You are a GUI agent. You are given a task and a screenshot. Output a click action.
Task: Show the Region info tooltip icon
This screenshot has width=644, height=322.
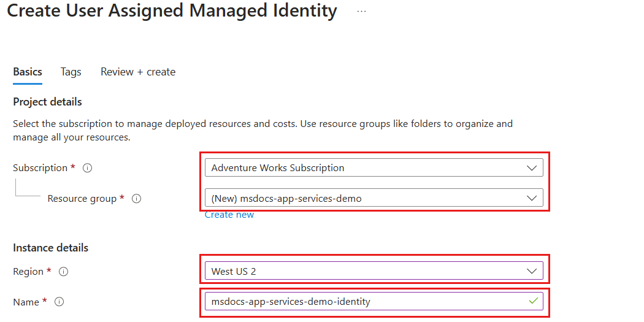click(63, 272)
